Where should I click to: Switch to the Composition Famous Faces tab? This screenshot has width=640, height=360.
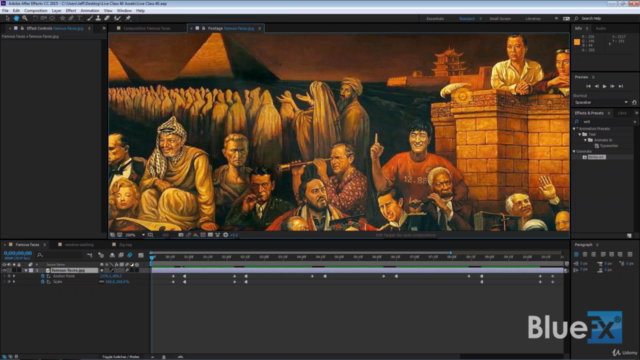pos(147,29)
